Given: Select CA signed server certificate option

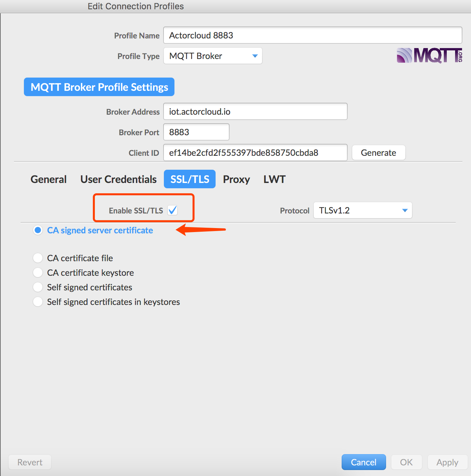Looking at the screenshot, I should pyautogui.click(x=38, y=230).
